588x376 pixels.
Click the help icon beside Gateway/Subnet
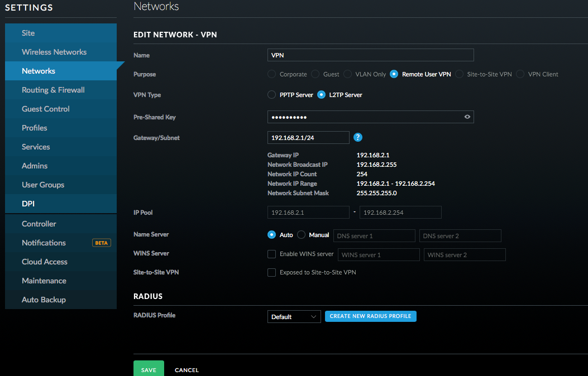(358, 137)
